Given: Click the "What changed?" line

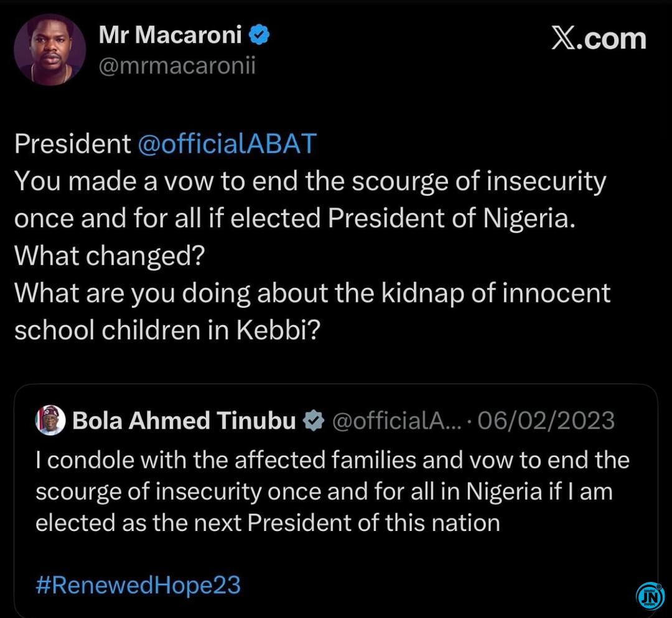Looking at the screenshot, I should click(110, 256).
